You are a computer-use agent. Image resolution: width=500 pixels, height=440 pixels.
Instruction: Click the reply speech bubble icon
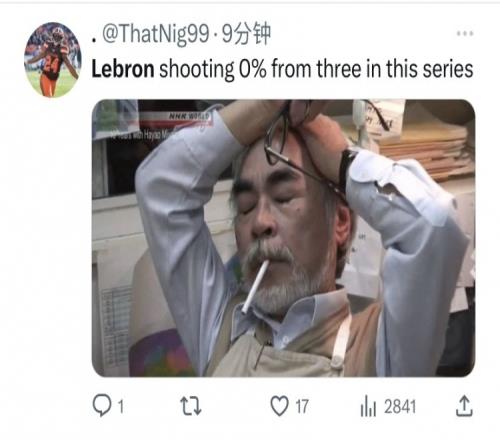[x=102, y=406]
